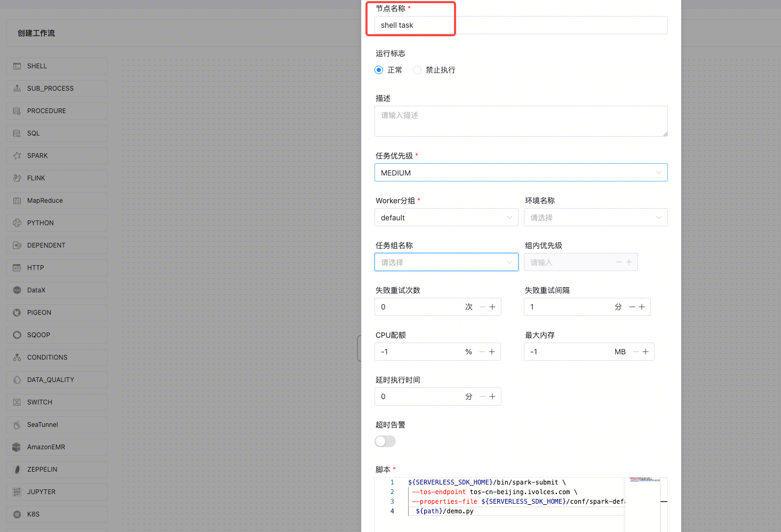
Task: Select the SQL task icon
Action: (17, 133)
